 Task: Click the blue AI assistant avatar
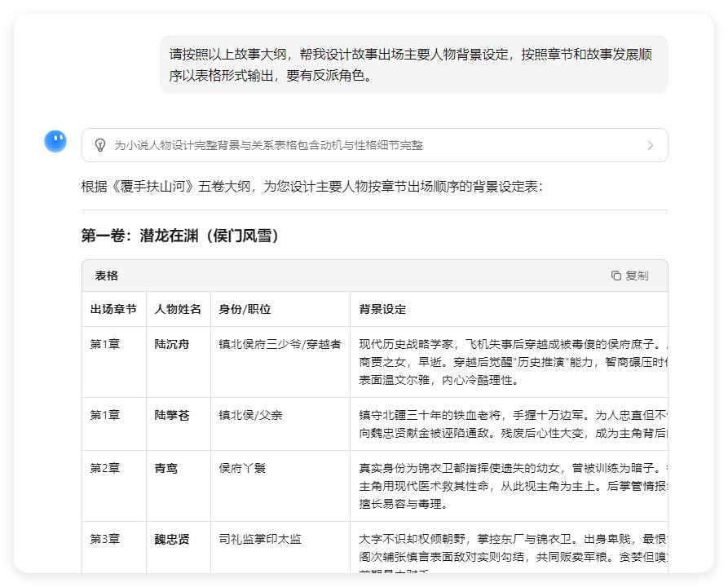tap(55, 141)
